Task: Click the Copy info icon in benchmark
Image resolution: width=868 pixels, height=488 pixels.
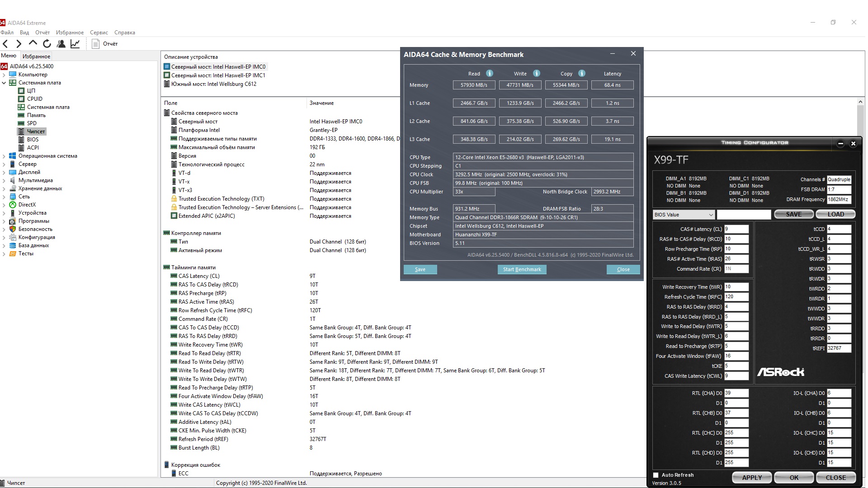Action: (581, 73)
